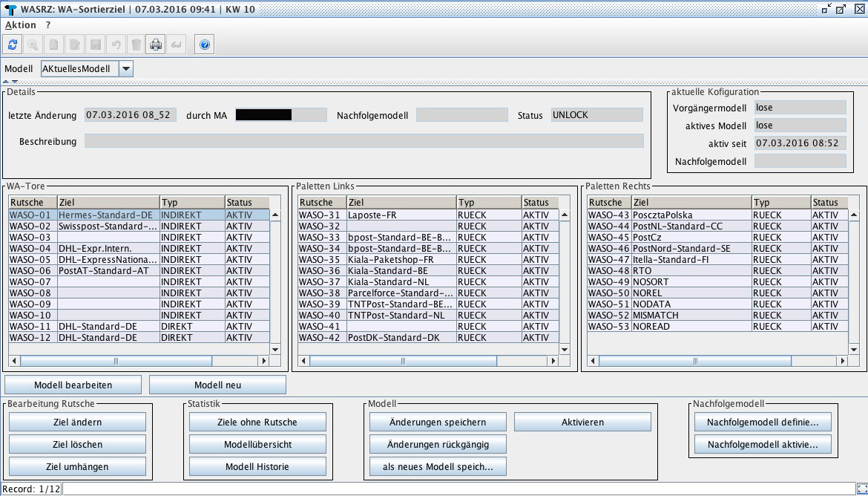
Task: Click the trash can delete icon
Action: coord(137,45)
